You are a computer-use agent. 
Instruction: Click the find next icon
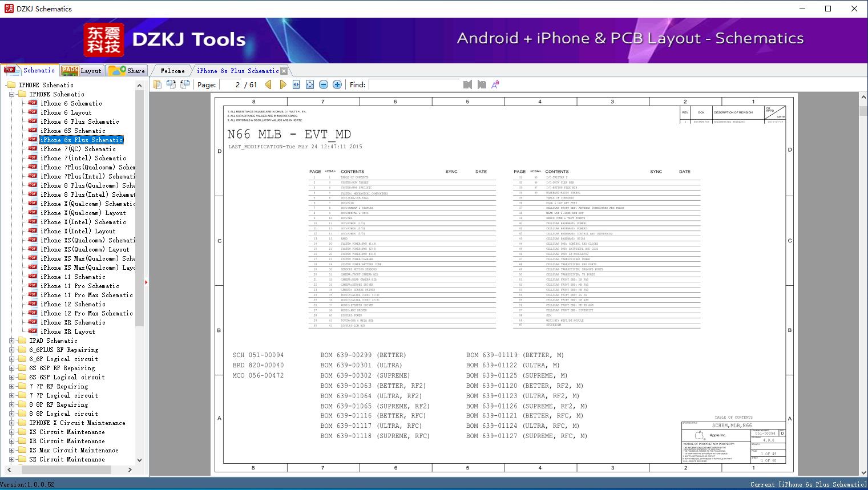click(482, 84)
